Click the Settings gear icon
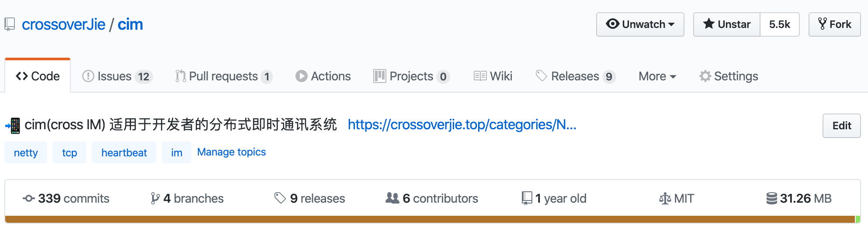This screenshot has width=868, height=228. point(705,76)
